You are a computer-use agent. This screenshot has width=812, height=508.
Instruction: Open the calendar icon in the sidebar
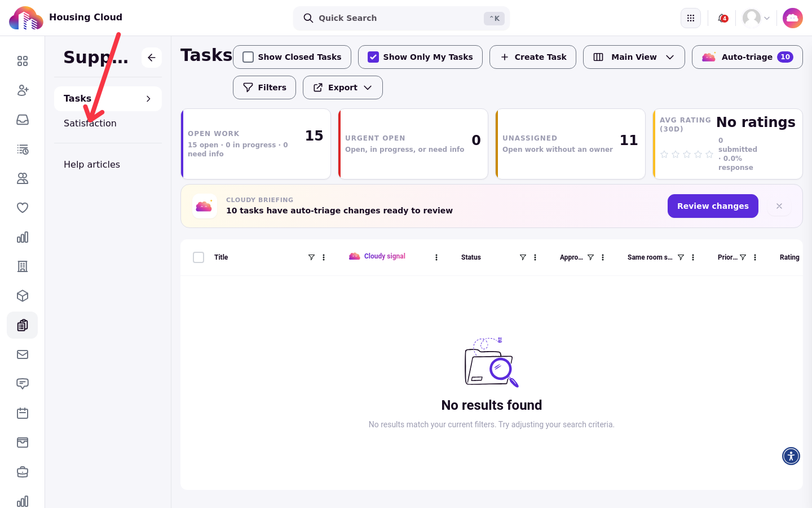(x=23, y=413)
